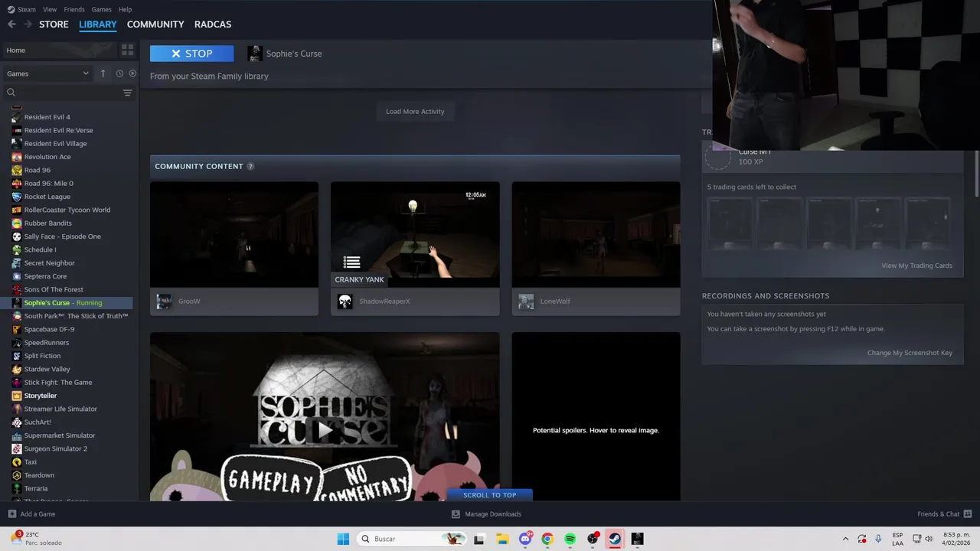Open Stardew Valley game icon in the list
Viewport: 980px width, 551px height.
click(17, 369)
